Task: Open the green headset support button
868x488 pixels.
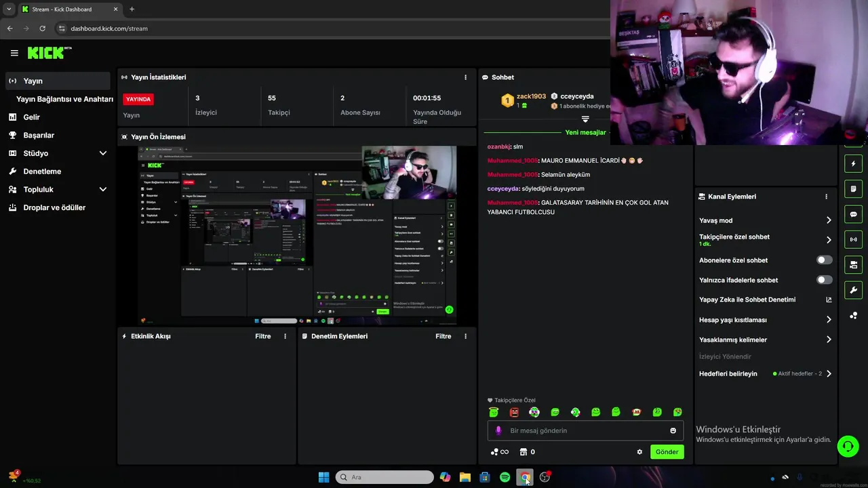Action: tap(848, 446)
